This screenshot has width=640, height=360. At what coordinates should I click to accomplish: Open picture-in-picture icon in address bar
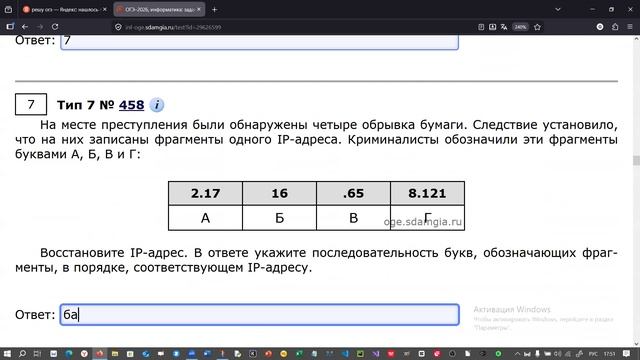click(493, 27)
